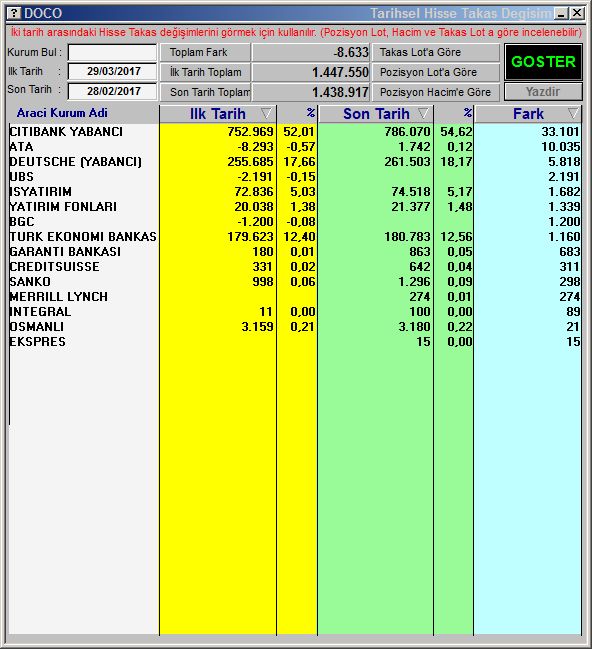Click the sort triangle on Son Tarih column
The image size is (592, 649).
click(x=423, y=113)
